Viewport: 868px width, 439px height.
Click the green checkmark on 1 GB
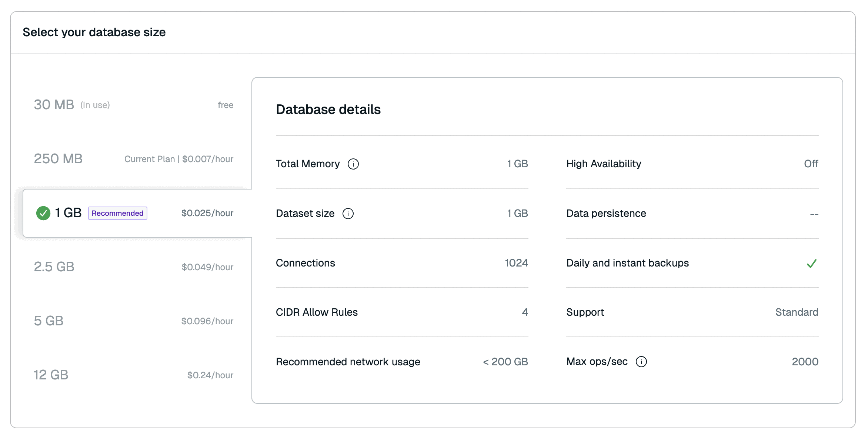(x=43, y=213)
